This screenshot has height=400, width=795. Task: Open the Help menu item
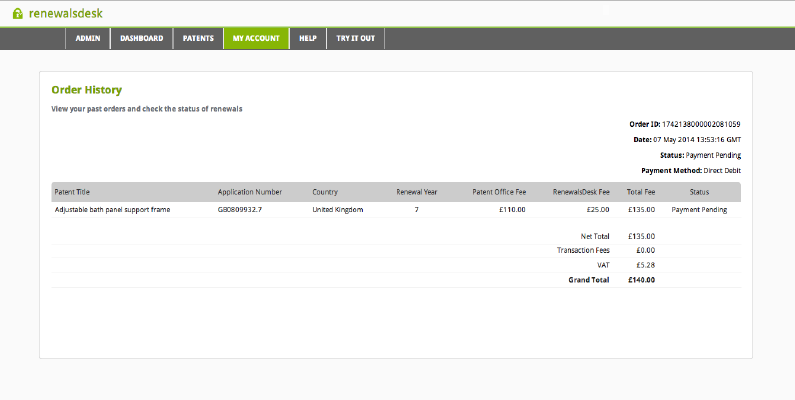coord(308,38)
